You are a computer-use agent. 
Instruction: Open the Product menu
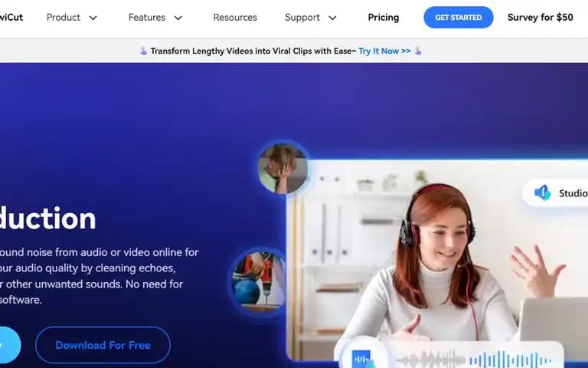(63, 18)
